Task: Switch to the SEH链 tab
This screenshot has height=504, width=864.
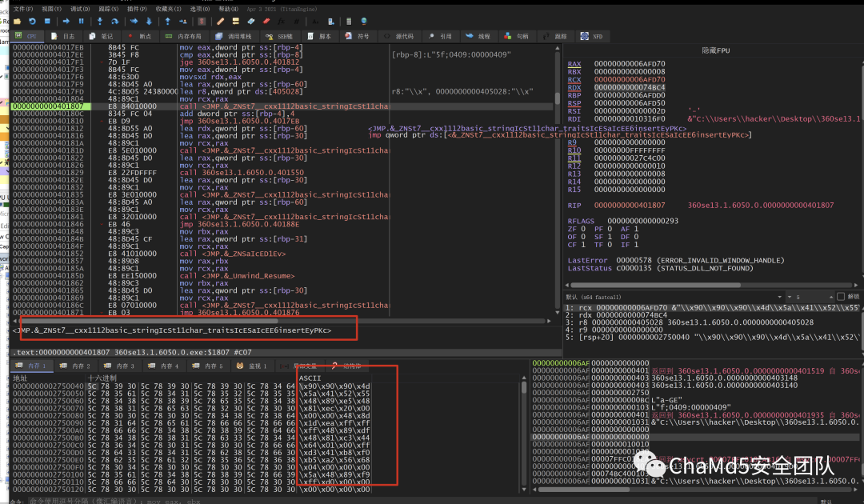Action: (x=279, y=36)
